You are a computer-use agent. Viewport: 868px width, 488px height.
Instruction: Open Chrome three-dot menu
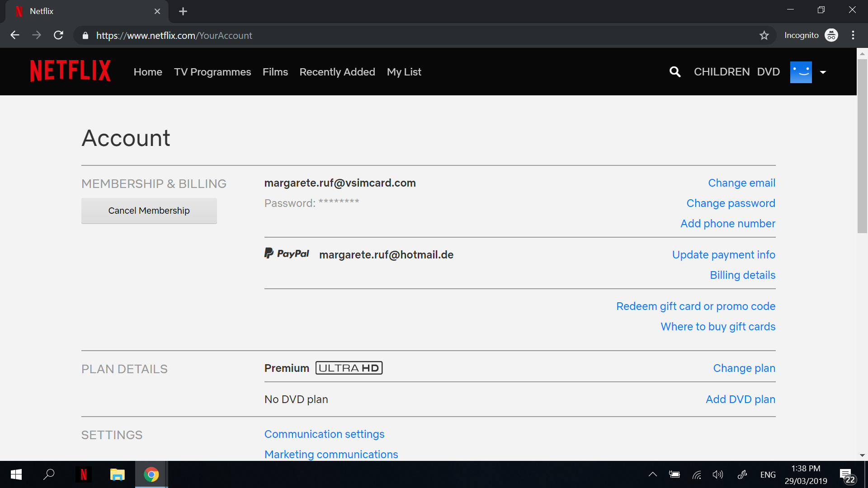pyautogui.click(x=853, y=35)
